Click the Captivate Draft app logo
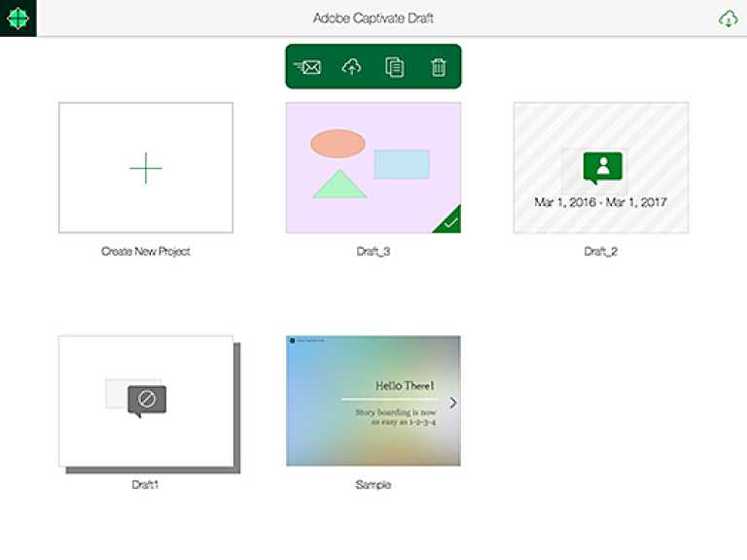This screenshot has width=747, height=560. [x=18, y=18]
